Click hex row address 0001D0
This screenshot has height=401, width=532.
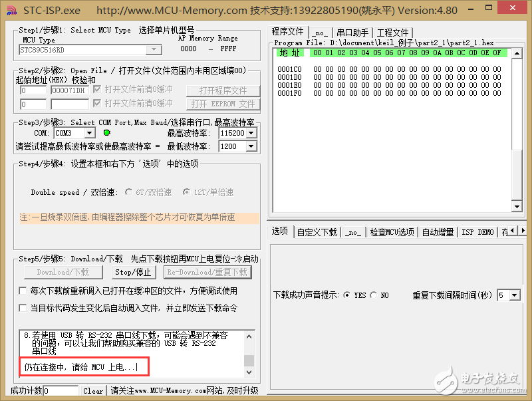click(x=289, y=77)
